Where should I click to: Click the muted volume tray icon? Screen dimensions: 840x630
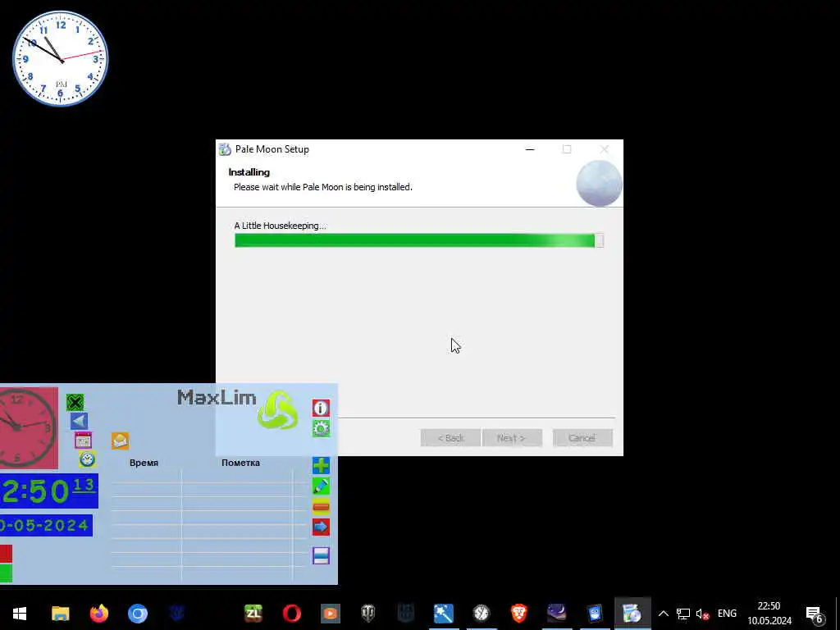(702, 614)
